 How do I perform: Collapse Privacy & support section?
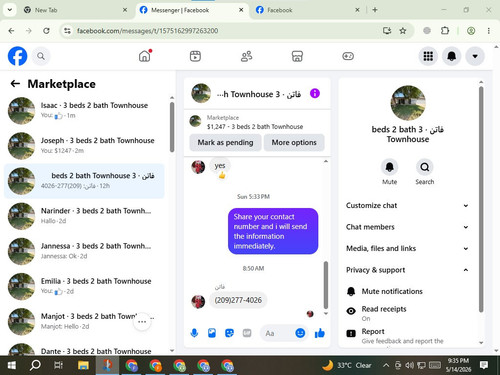(x=407, y=270)
